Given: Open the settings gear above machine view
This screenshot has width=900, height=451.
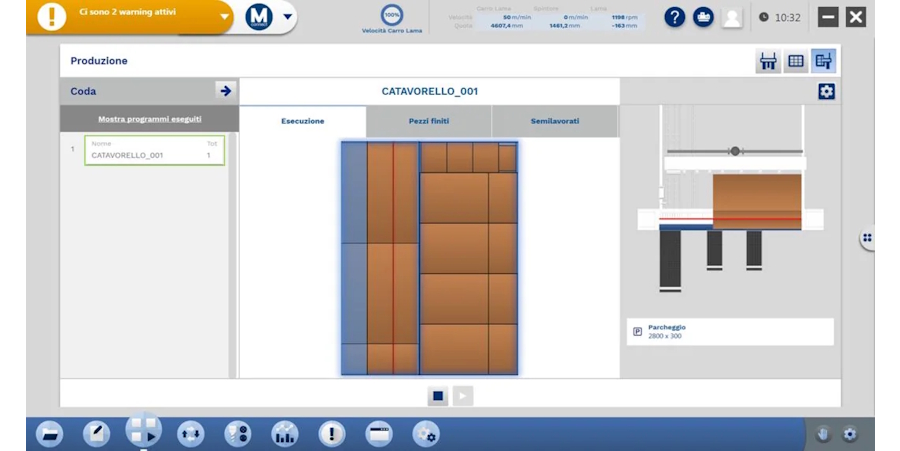Looking at the screenshot, I should coord(826,91).
